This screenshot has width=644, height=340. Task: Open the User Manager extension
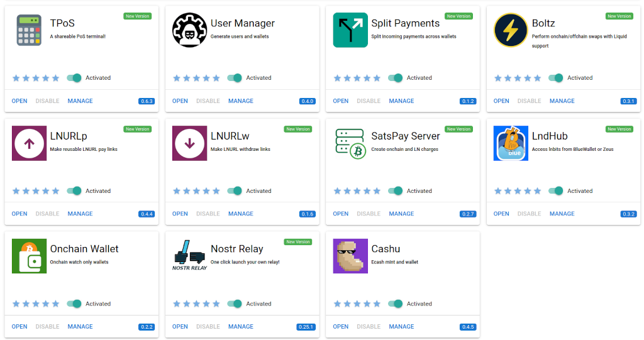pos(180,101)
